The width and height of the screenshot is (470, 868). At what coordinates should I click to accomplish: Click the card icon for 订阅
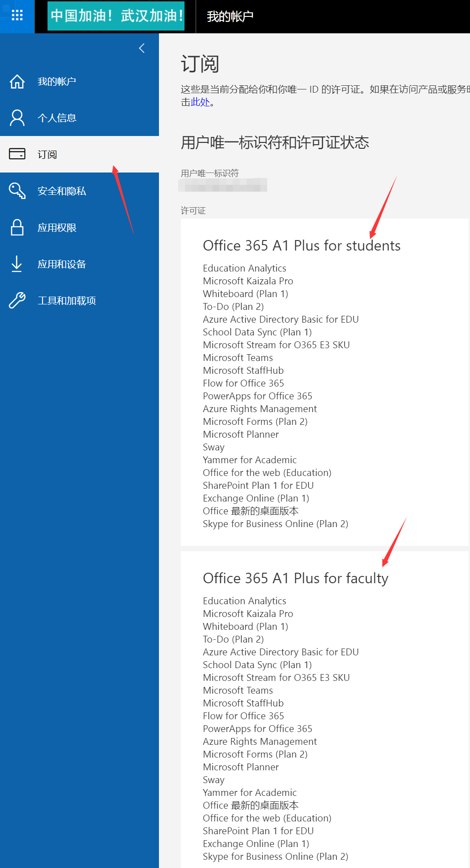point(17,154)
